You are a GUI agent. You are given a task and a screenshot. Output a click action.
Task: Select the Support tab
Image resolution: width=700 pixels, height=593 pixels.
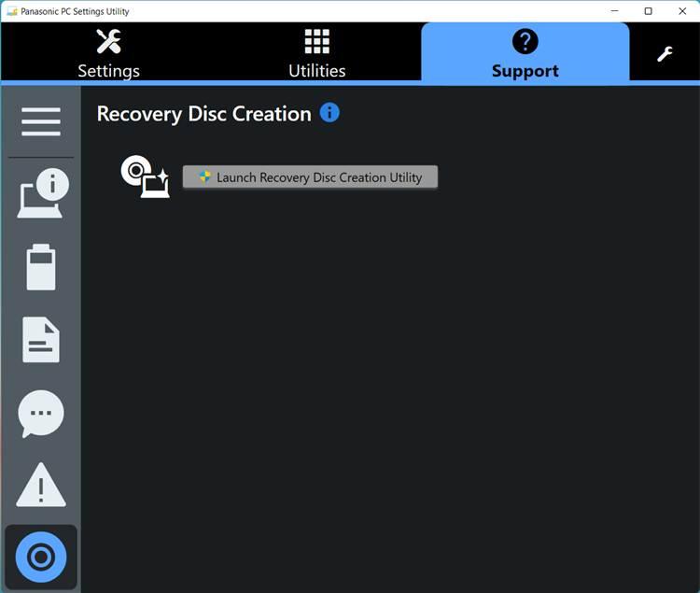525,52
